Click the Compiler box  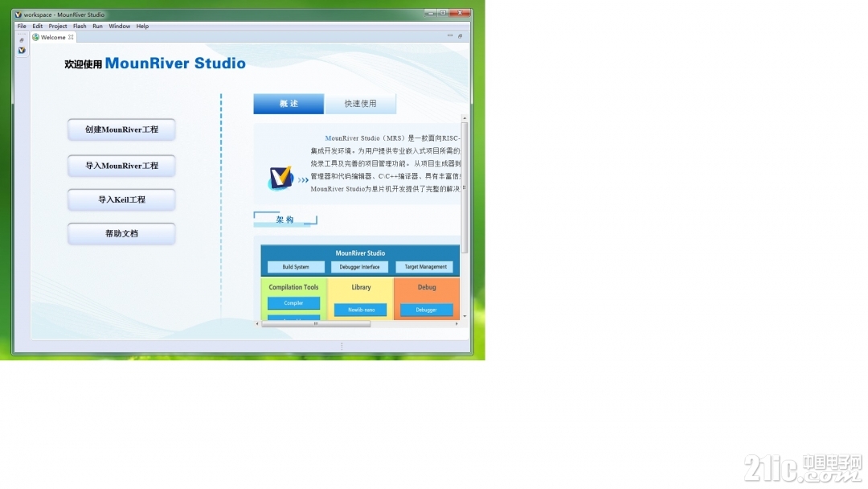click(x=293, y=303)
